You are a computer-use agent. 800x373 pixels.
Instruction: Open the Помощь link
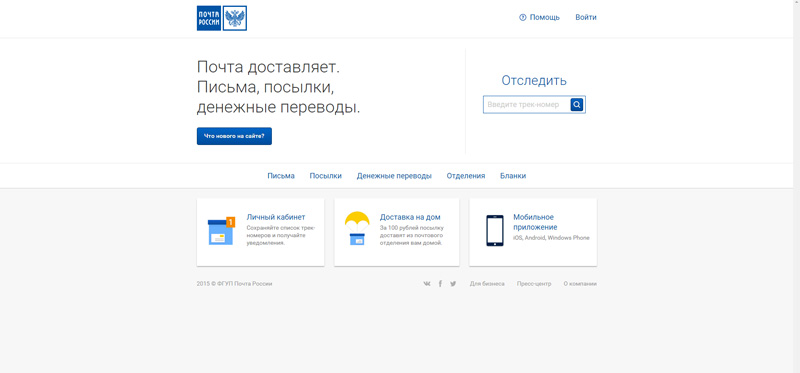pos(544,17)
